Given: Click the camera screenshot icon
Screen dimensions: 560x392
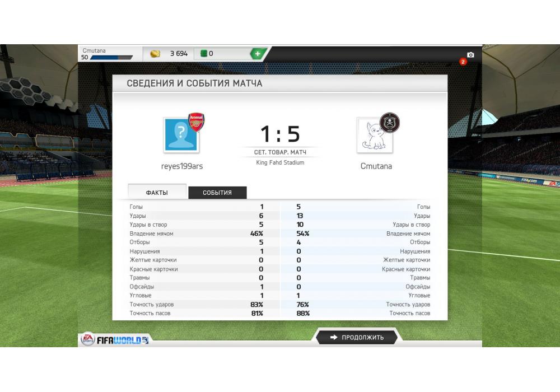Looking at the screenshot, I should pyautogui.click(x=470, y=55).
